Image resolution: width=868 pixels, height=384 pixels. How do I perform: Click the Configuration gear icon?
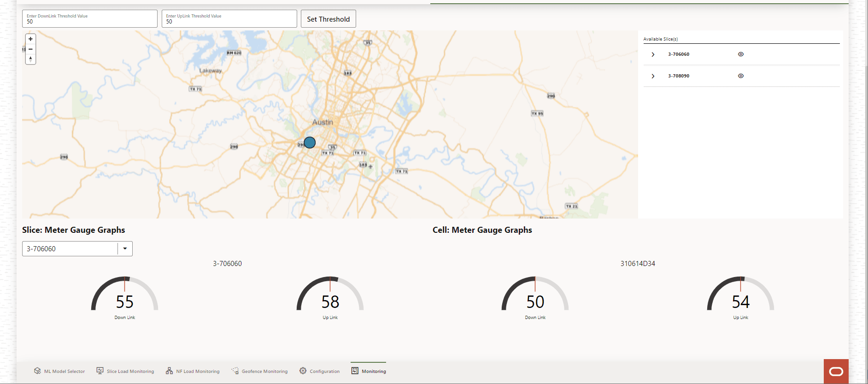tap(303, 371)
